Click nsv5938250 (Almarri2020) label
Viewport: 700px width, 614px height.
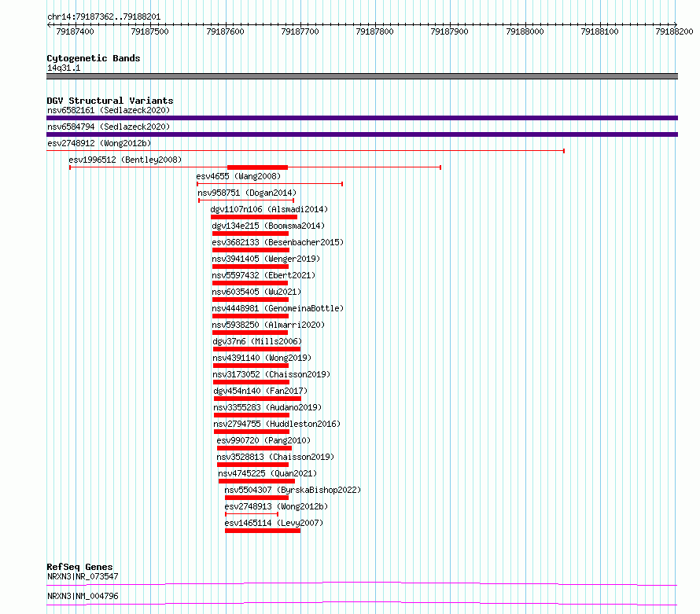click(x=268, y=325)
